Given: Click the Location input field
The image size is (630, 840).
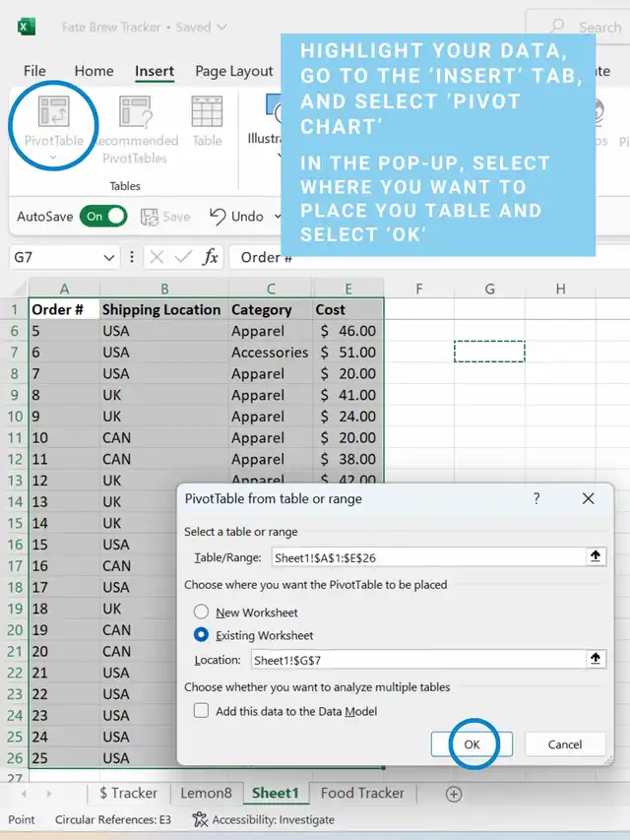Looking at the screenshot, I should 417,659.
